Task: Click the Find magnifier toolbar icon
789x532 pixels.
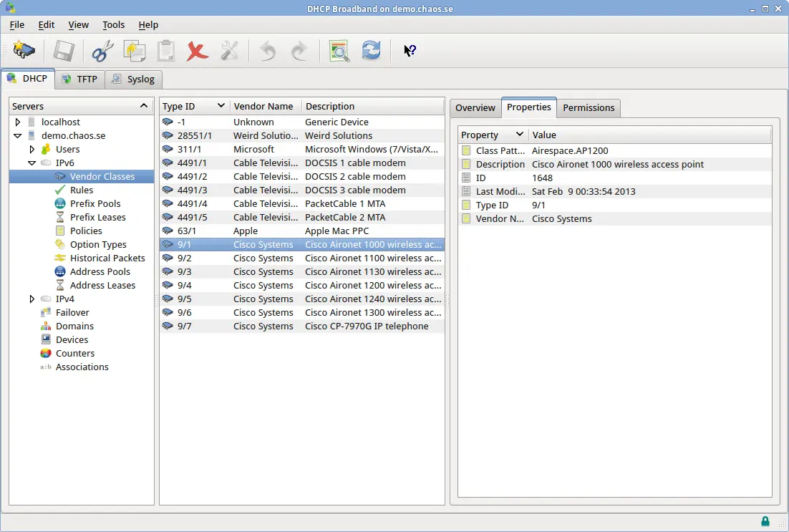Action: coord(339,51)
